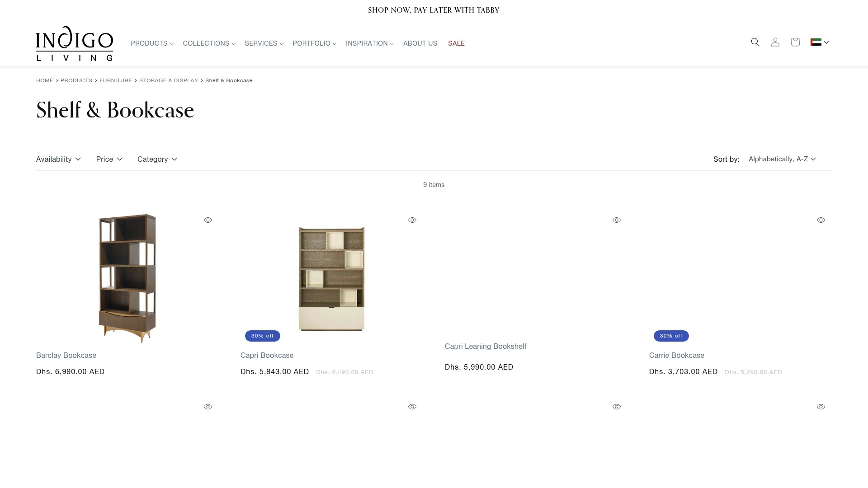Open the account login icon
Image resolution: width=868 pixels, height=488 pixels.
(775, 42)
